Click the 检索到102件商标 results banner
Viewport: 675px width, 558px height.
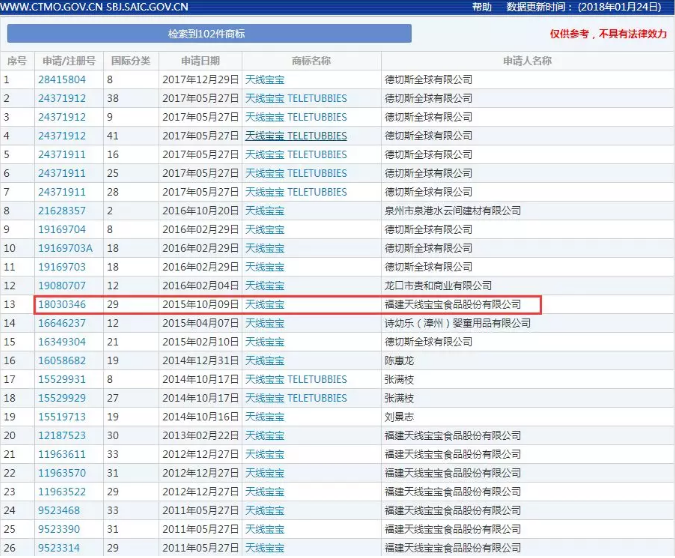coord(207,34)
